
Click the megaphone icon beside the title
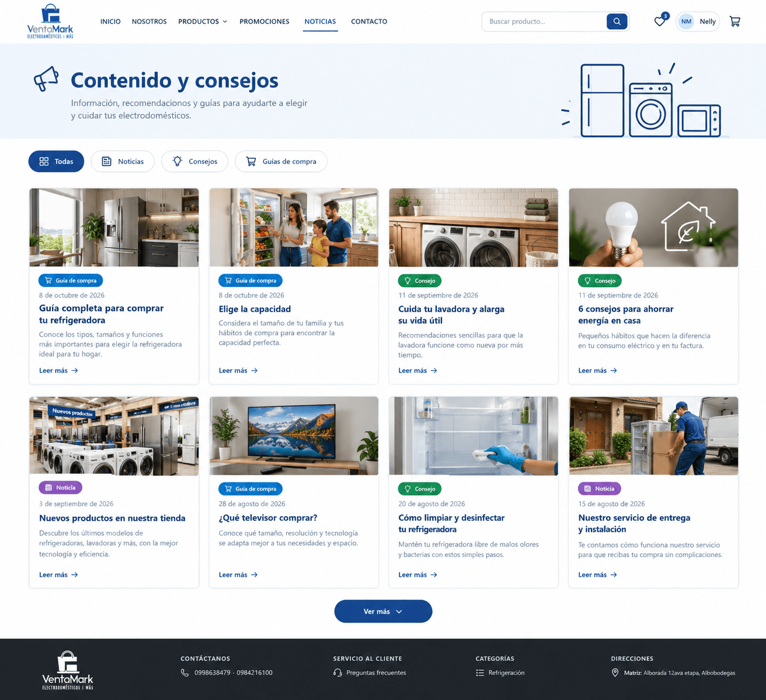click(46, 79)
